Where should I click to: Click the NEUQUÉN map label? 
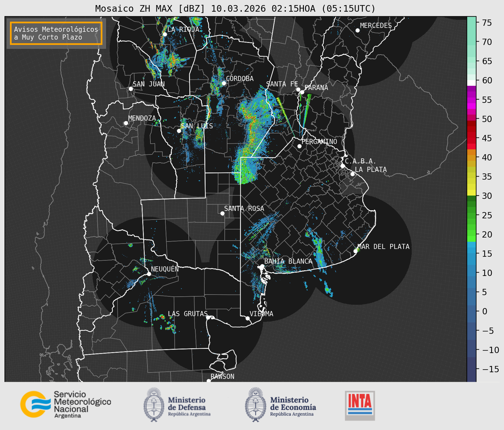tap(165, 269)
